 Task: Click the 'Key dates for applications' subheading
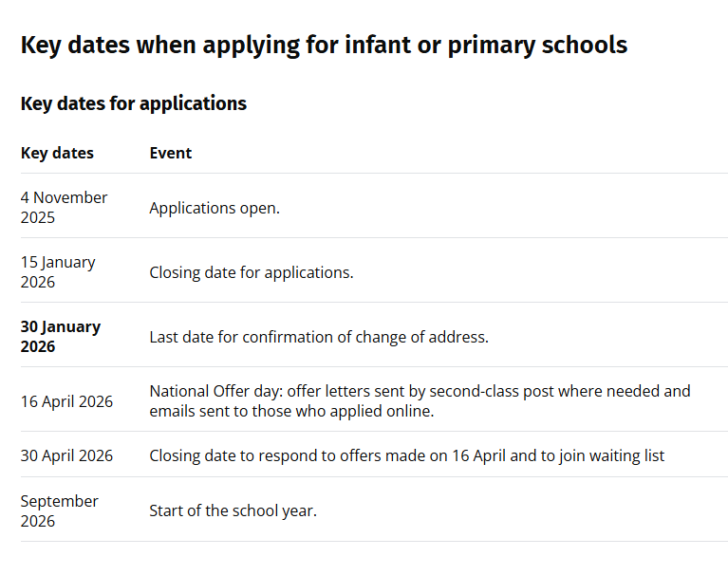pyautogui.click(x=134, y=103)
